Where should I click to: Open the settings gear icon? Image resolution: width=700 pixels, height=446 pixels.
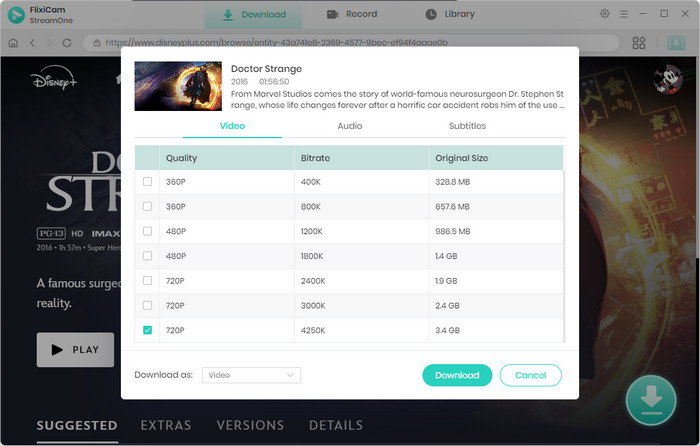pyautogui.click(x=604, y=14)
